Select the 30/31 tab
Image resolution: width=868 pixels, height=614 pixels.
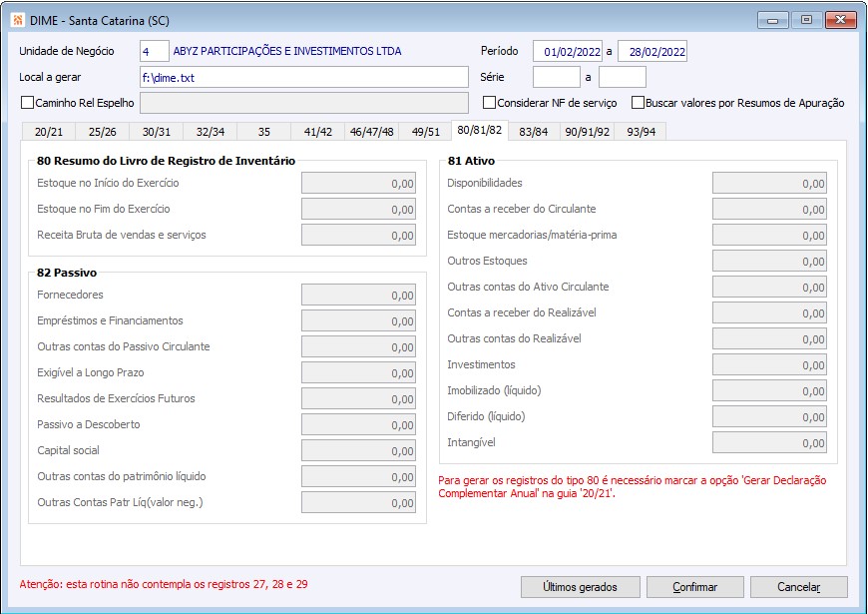click(156, 132)
